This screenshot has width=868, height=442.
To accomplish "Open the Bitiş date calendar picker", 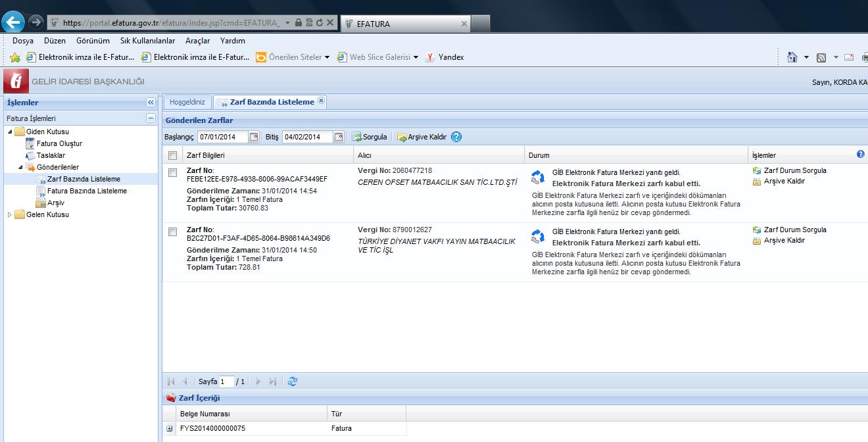I will point(339,137).
